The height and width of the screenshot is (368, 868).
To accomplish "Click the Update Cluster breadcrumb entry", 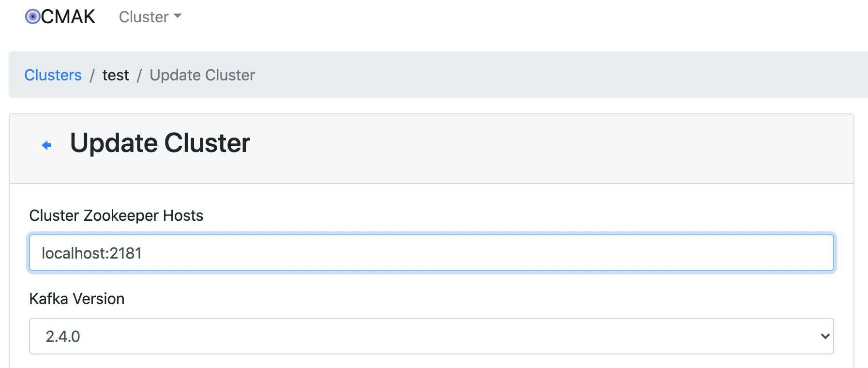I will (202, 75).
